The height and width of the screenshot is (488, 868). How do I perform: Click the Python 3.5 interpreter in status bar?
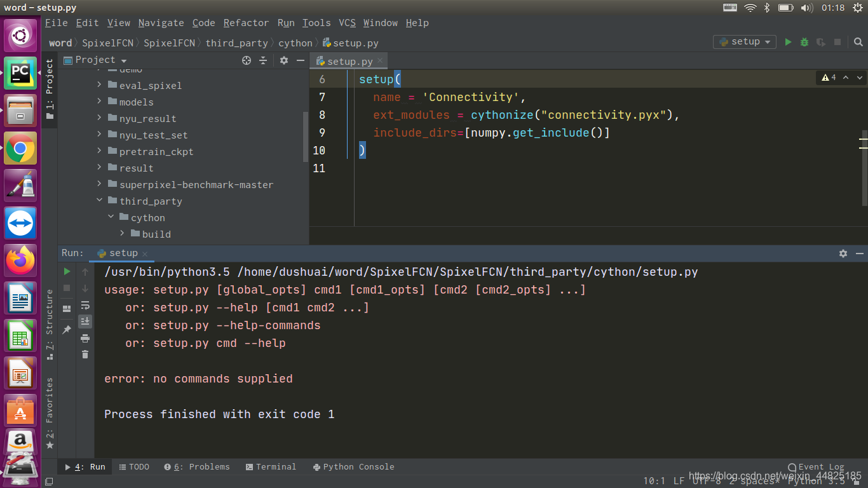click(817, 481)
